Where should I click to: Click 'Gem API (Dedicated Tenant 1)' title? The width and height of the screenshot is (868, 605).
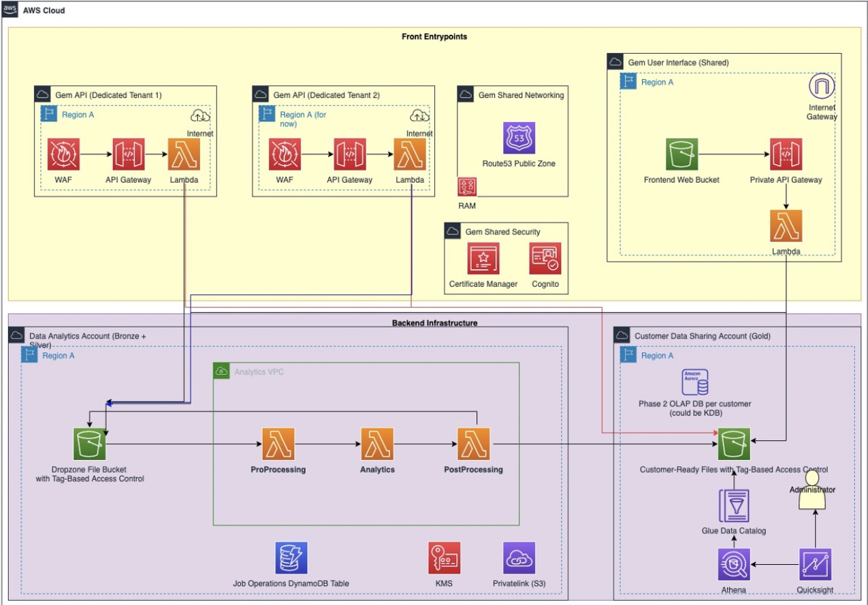click(x=108, y=95)
